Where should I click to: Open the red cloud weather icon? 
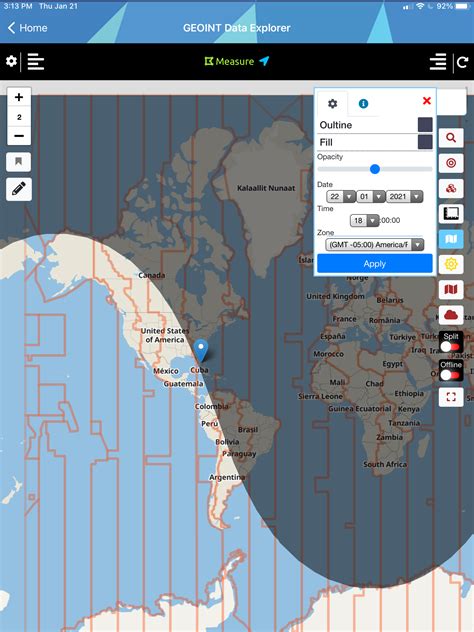tap(451, 314)
